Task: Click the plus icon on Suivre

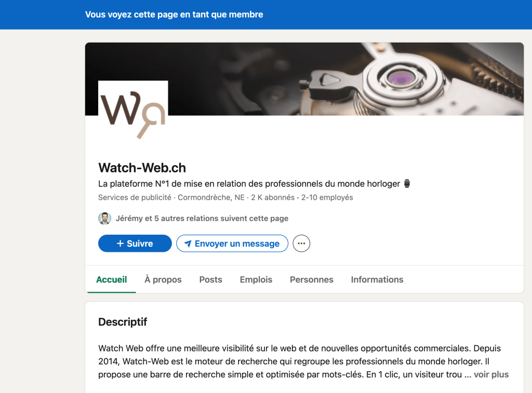Action: click(x=120, y=243)
